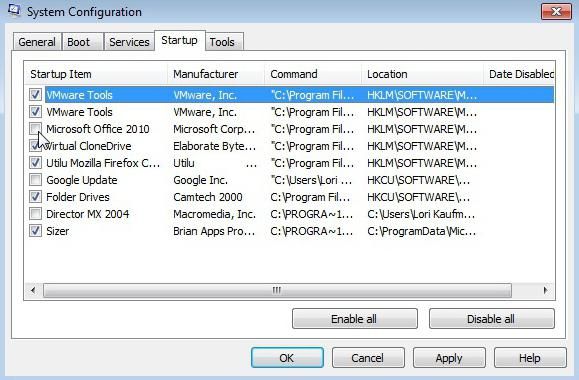Click the Command column header
The height and width of the screenshot is (380, 579).
point(313,74)
